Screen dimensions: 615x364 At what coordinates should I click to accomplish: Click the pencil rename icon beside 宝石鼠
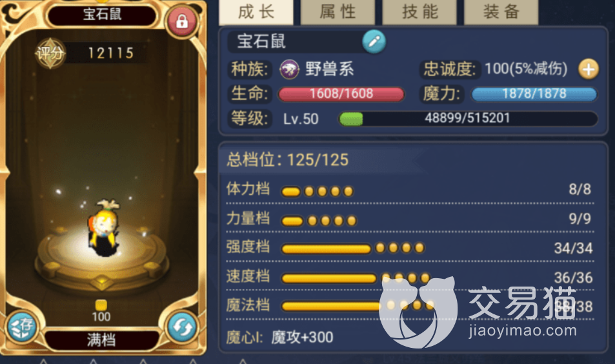point(374,41)
